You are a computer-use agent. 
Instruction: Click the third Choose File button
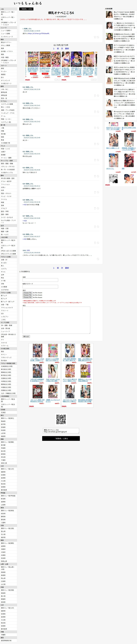[x=27, y=298]
